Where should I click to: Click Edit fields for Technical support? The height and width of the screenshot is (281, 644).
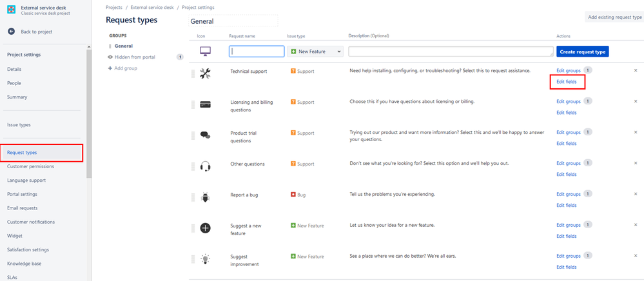click(x=567, y=82)
